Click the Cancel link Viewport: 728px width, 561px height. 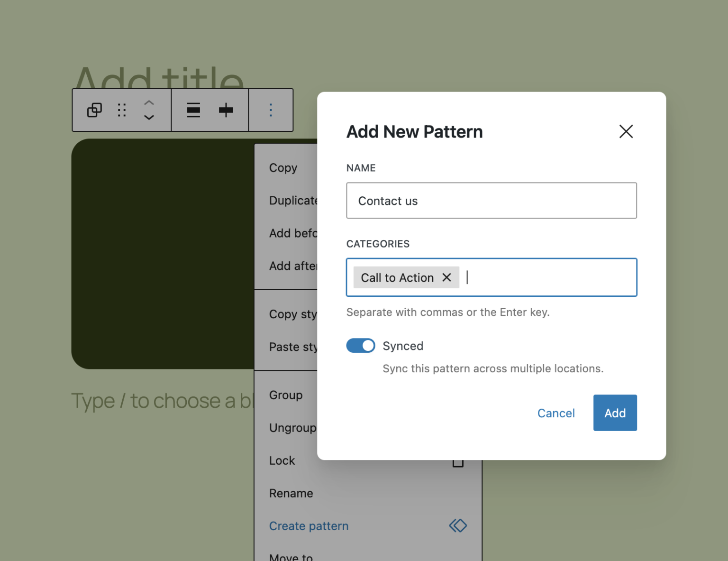(556, 413)
